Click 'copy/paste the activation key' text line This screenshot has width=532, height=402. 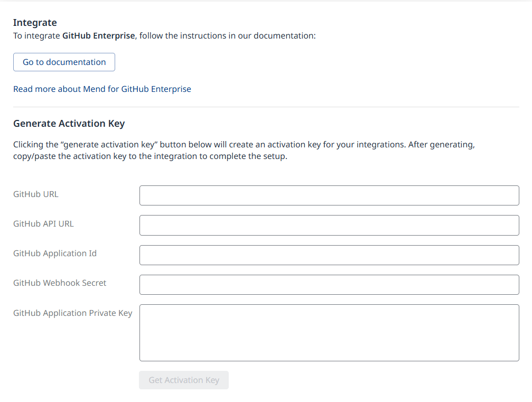click(x=150, y=156)
